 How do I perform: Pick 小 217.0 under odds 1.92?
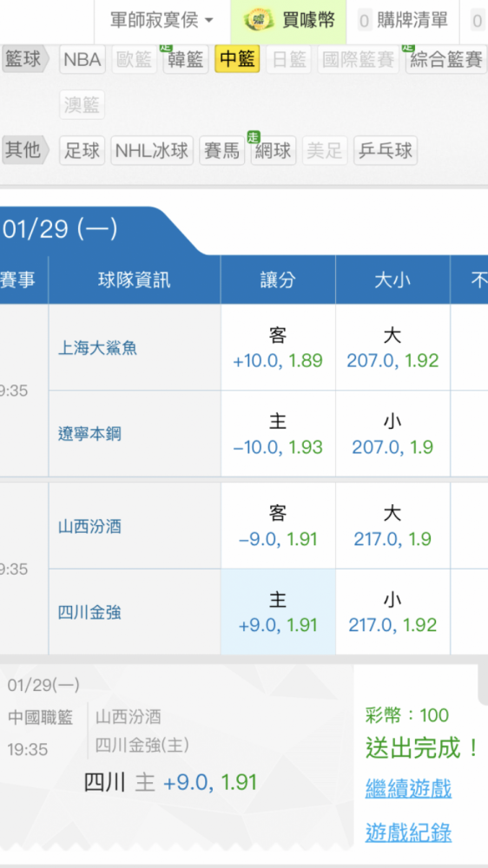tap(392, 612)
